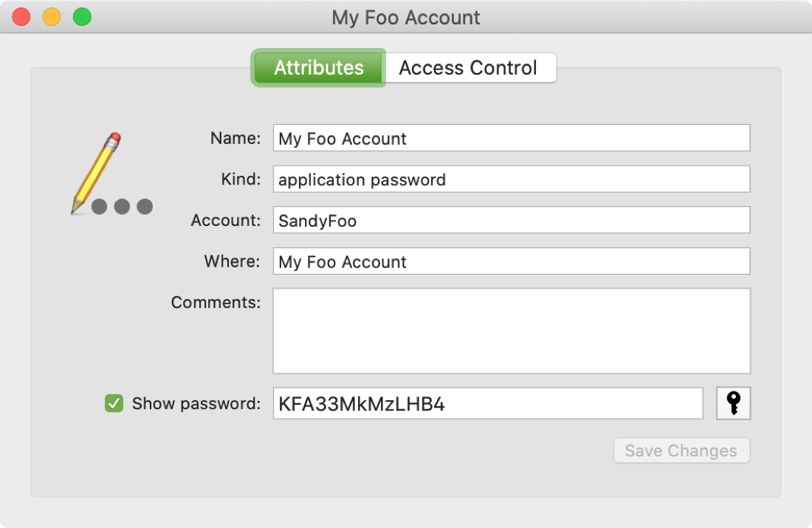Open the Password Assistant key icon

733,403
